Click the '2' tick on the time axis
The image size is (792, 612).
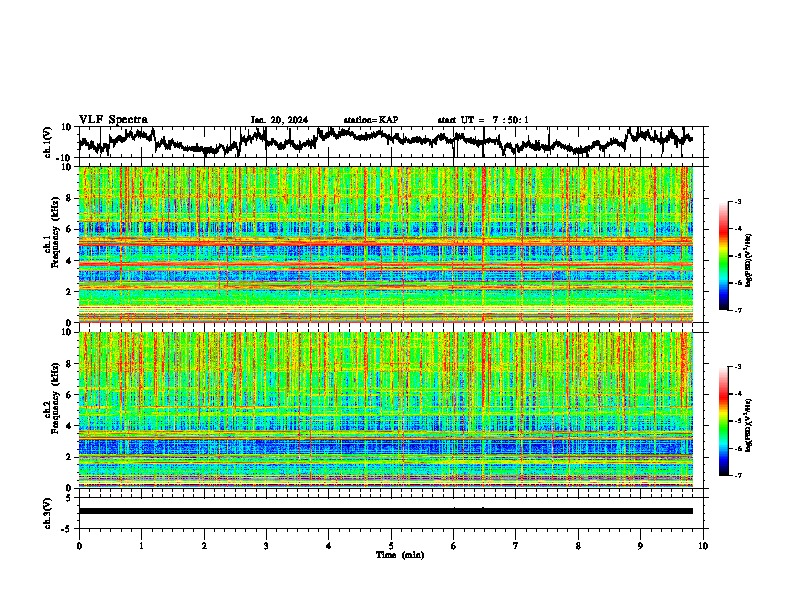click(204, 546)
